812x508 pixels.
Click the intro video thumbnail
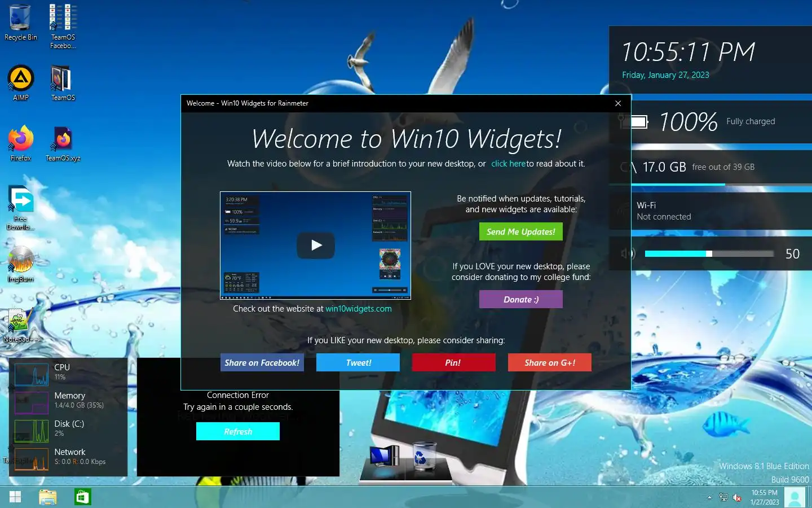(x=315, y=246)
